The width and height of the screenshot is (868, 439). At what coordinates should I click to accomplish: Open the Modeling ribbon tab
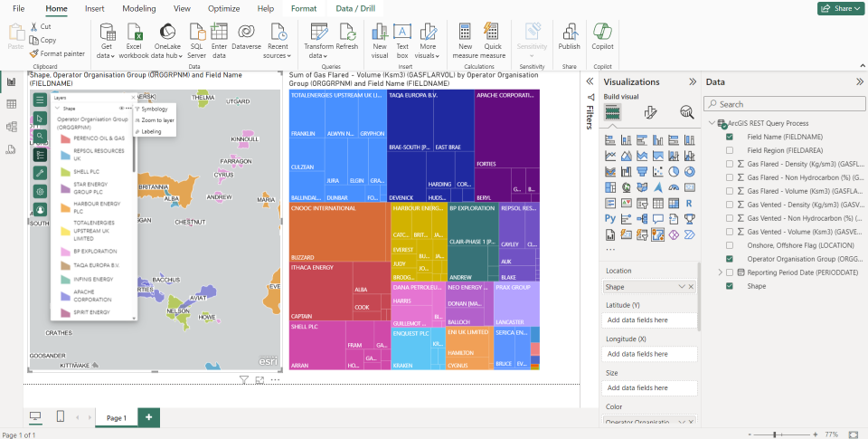click(139, 8)
